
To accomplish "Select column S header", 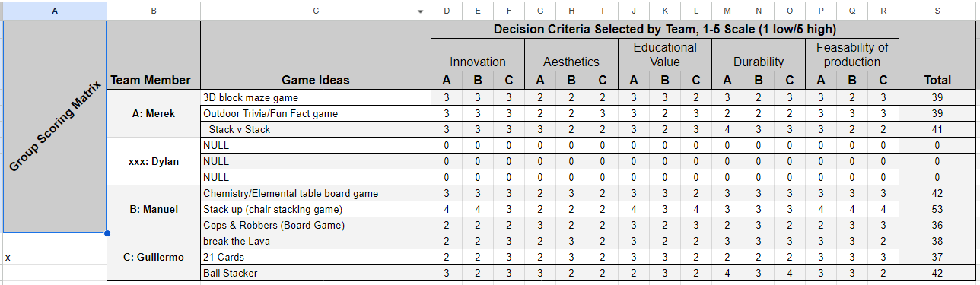I will (x=937, y=11).
